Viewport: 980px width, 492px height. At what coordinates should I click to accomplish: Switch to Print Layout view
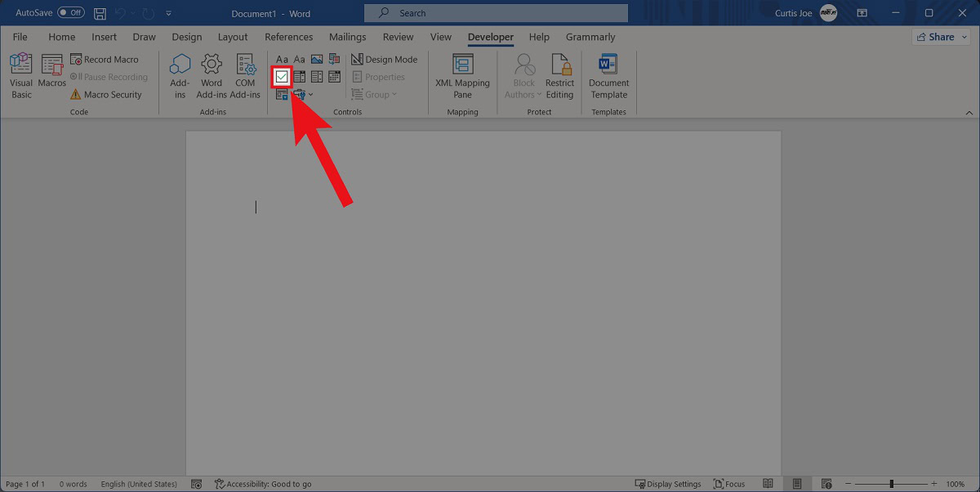click(x=797, y=484)
